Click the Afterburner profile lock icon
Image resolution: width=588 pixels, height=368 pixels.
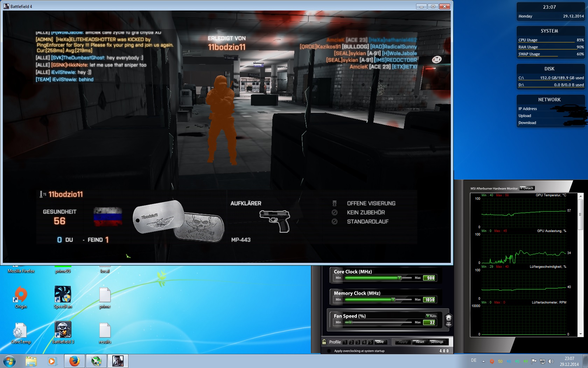(324, 342)
